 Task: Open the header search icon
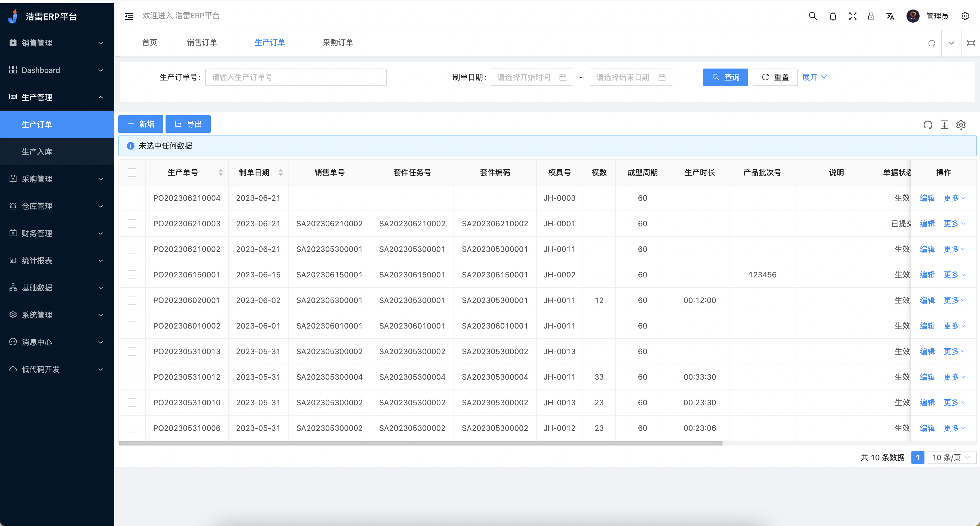[813, 16]
